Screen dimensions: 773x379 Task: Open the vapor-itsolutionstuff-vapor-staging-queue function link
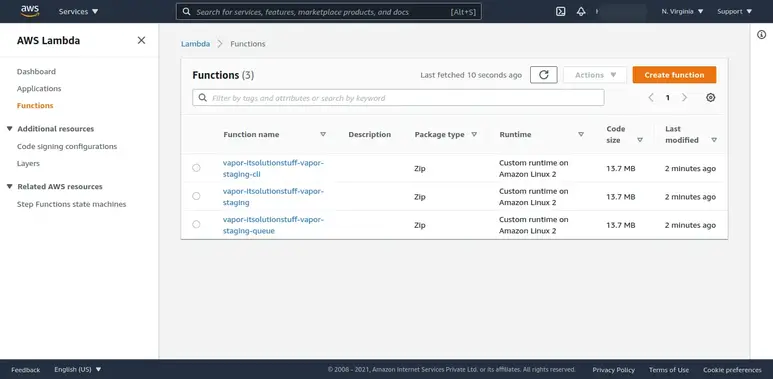tap(273, 225)
